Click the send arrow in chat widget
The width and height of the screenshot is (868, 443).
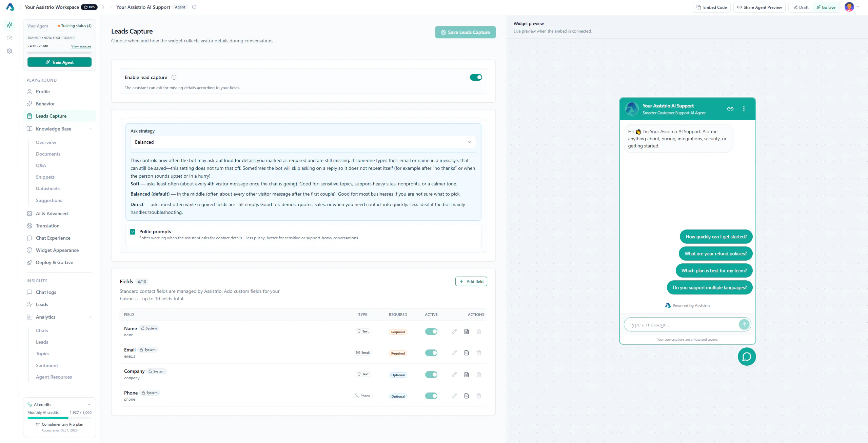coord(744,324)
